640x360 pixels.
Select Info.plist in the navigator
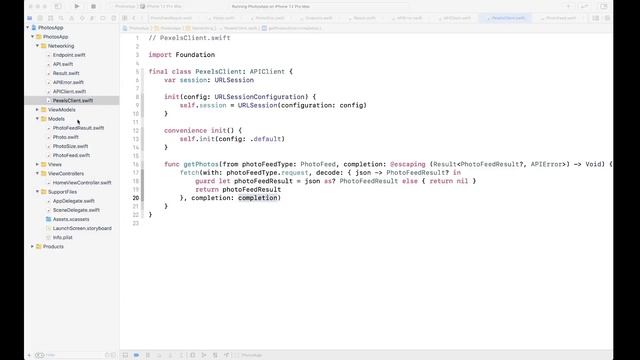point(62,237)
